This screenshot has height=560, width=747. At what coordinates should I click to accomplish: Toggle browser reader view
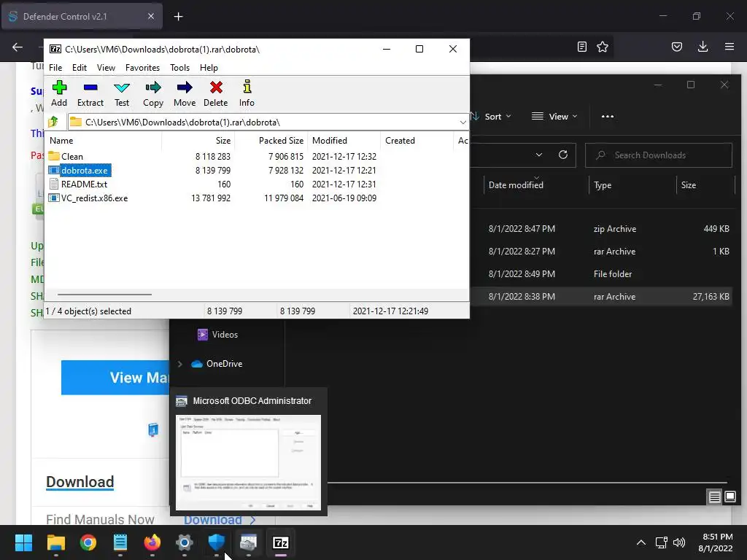coord(581,47)
